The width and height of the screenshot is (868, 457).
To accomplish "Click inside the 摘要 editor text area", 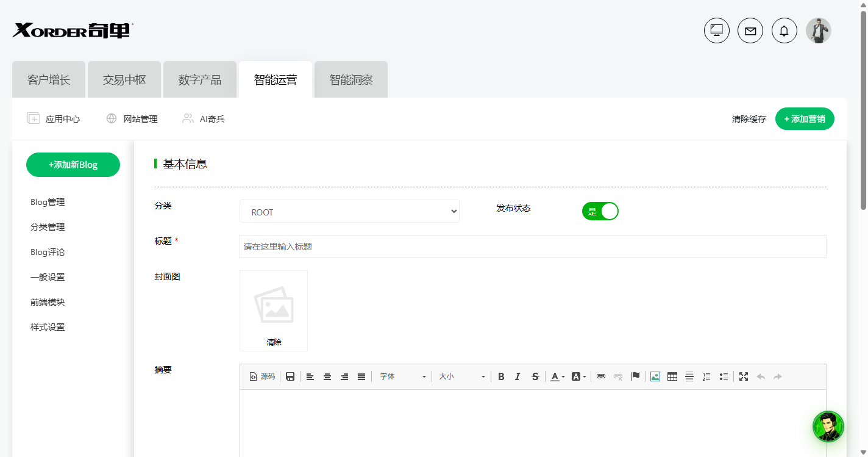I will coord(533,423).
